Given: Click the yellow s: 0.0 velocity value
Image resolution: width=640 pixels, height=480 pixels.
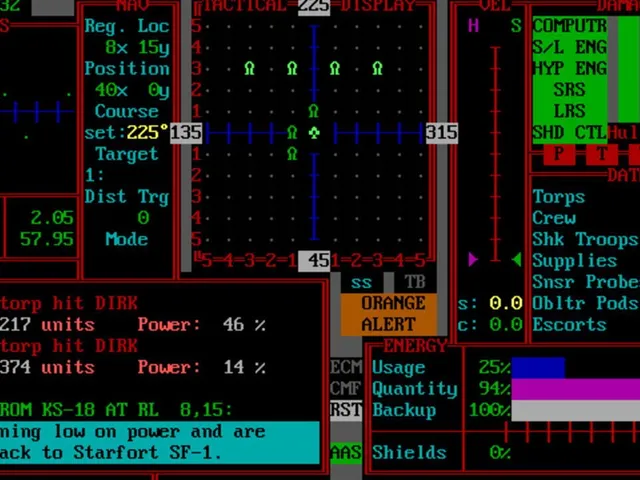Looking at the screenshot, I should point(506,303).
